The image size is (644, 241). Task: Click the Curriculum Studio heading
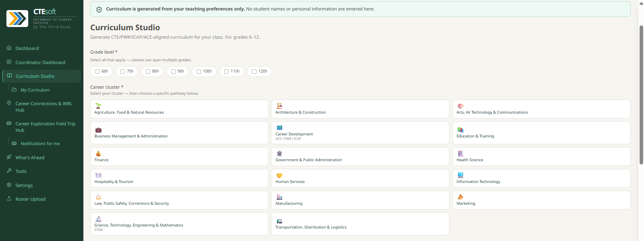coord(125,27)
